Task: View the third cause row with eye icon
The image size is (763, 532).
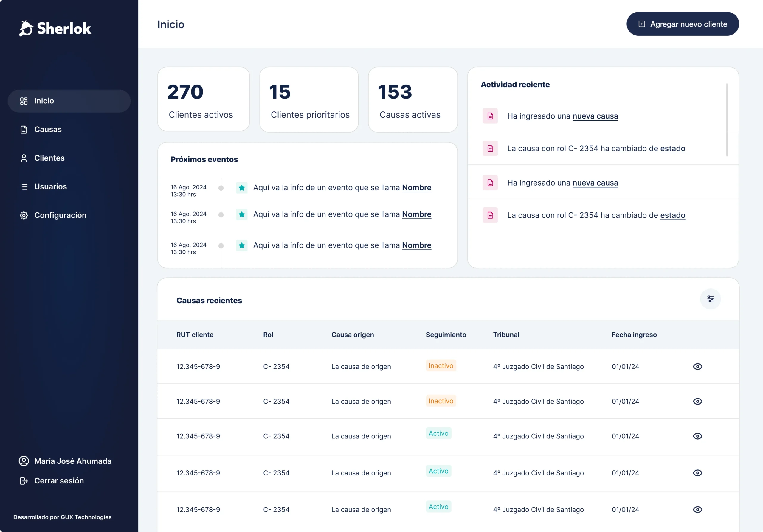Action: point(697,436)
